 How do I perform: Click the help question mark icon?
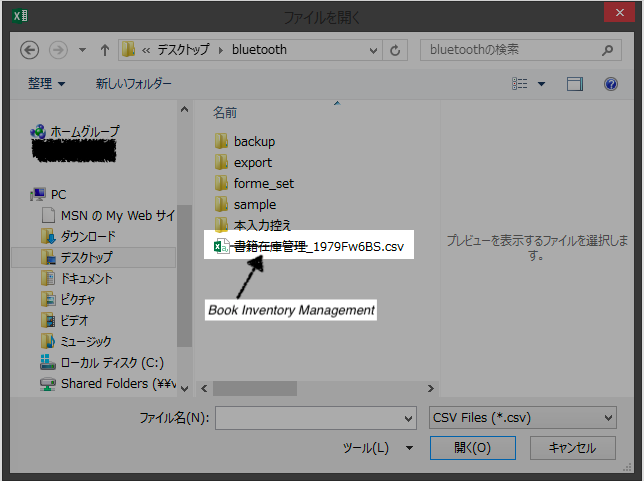(x=610, y=84)
